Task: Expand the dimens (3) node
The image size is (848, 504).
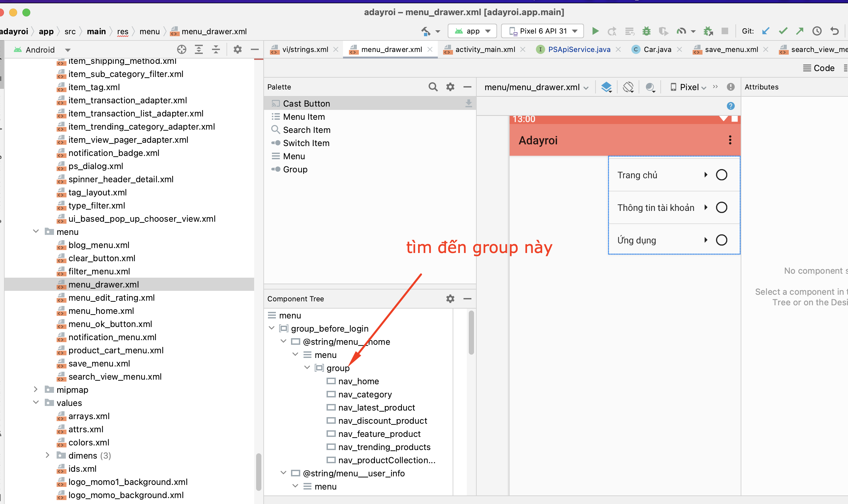Action: coord(47,455)
